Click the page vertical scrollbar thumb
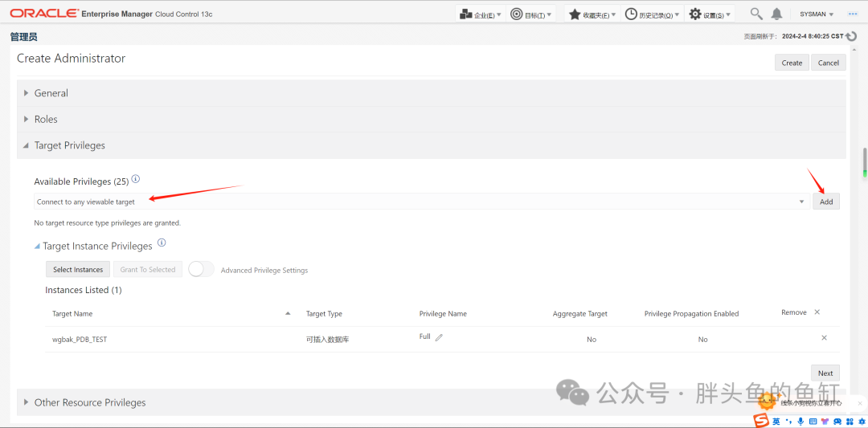The image size is (868, 428). tap(865, 163)
